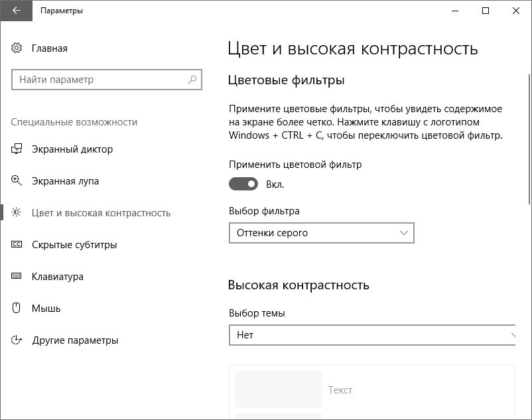The width and height of the screenshot is (532, 420).
Task: Click the Экранная лупа magnifier icon
Action: coord(17,181)
